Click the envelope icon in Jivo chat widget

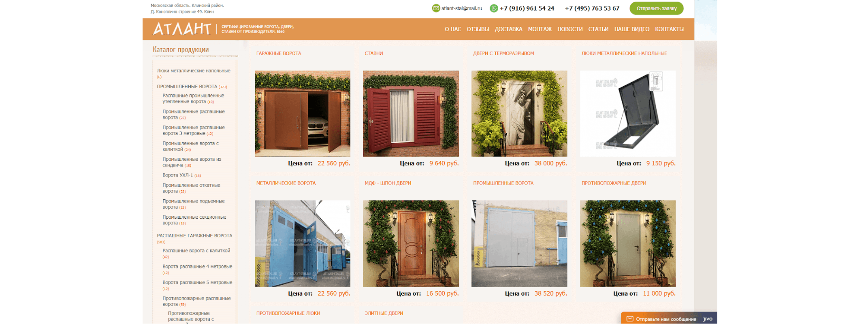click(x=630, y=319)
